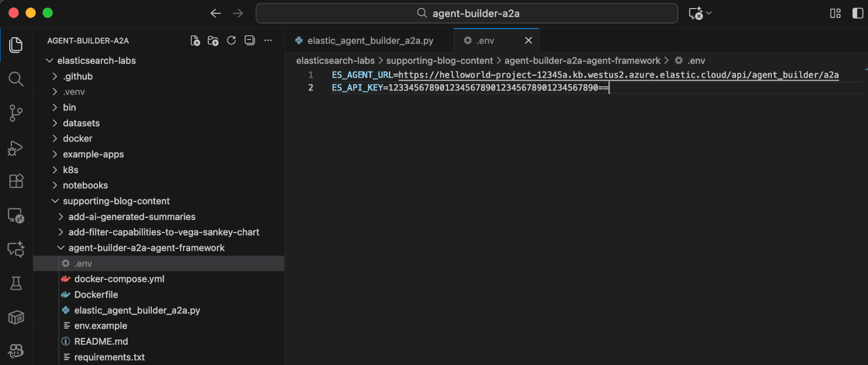Click the ES_AGENT_URL link in the editor
The width and height of the screenshot is (868, 365).
click(x=618, y=75)
